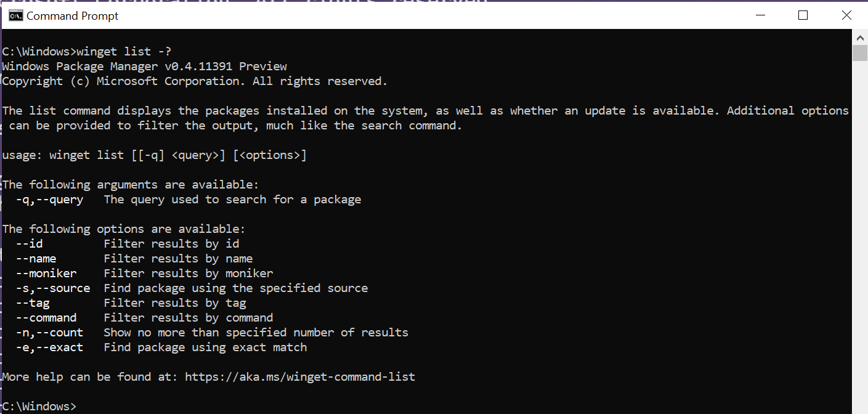Click the -q,--query argument text

pyautogui.click(x=49, y=199)
